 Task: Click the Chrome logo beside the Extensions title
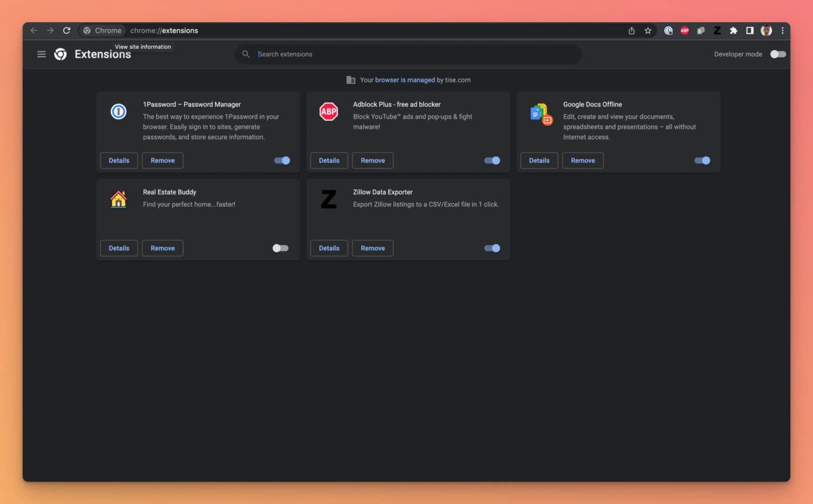(x=60, y=54)
